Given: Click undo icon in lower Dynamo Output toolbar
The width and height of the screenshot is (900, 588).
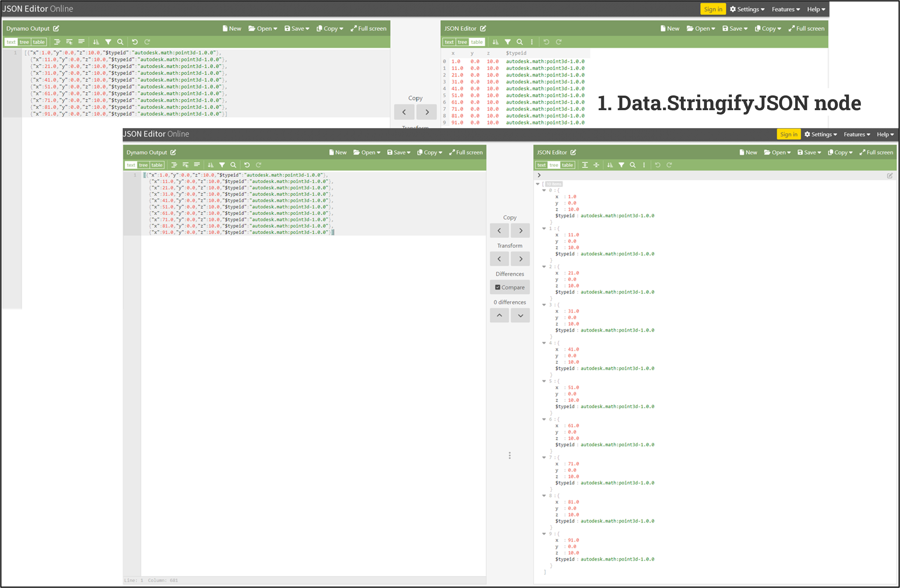Looking at the screenshot, I should pos(247,165).
